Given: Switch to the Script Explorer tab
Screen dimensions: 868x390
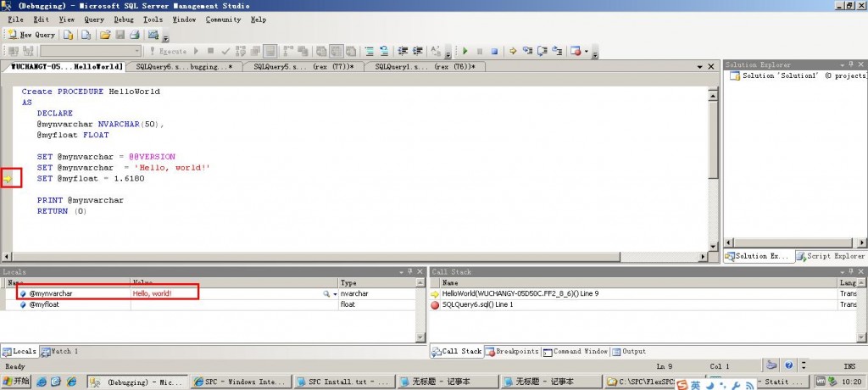Looking at the screenshot, I should pos(831,256).
